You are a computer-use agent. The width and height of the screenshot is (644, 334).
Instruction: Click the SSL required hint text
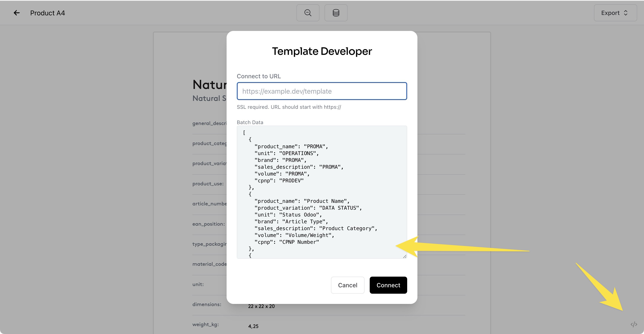289,107
